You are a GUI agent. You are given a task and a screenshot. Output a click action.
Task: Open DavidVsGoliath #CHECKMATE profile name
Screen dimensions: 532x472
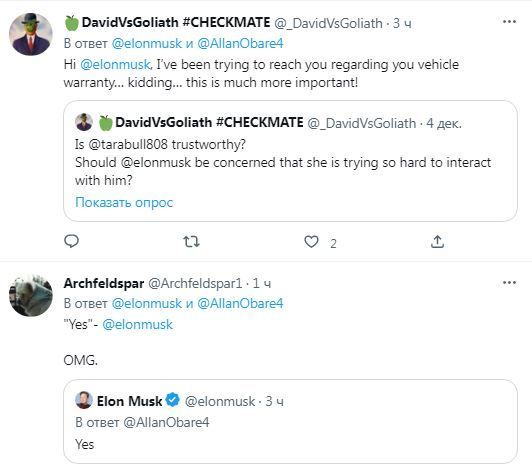(176, 22)
